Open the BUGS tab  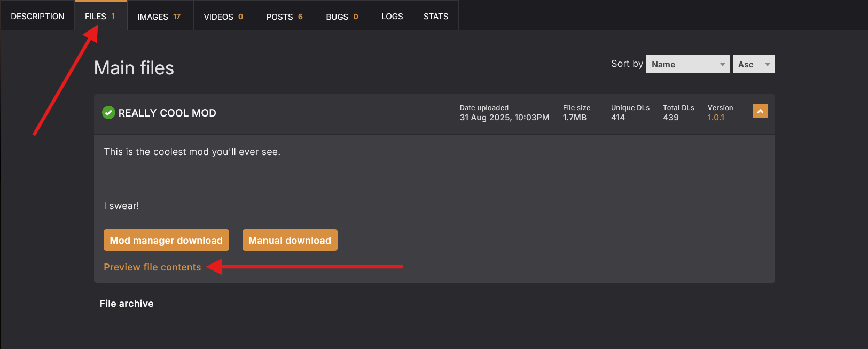(342, 17)
